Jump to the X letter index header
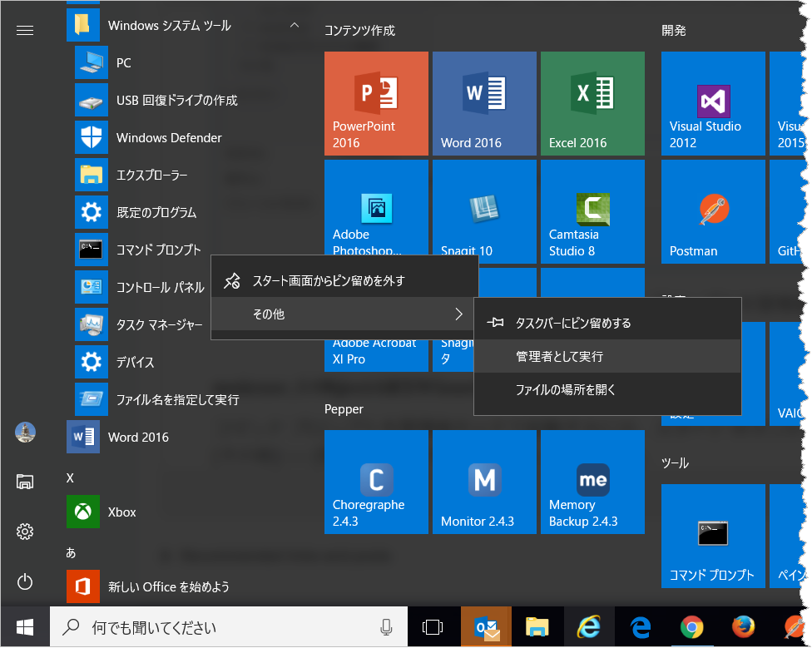Image resolution: width=812 pixels, height=648 pixels. click(x=70, y=478)
